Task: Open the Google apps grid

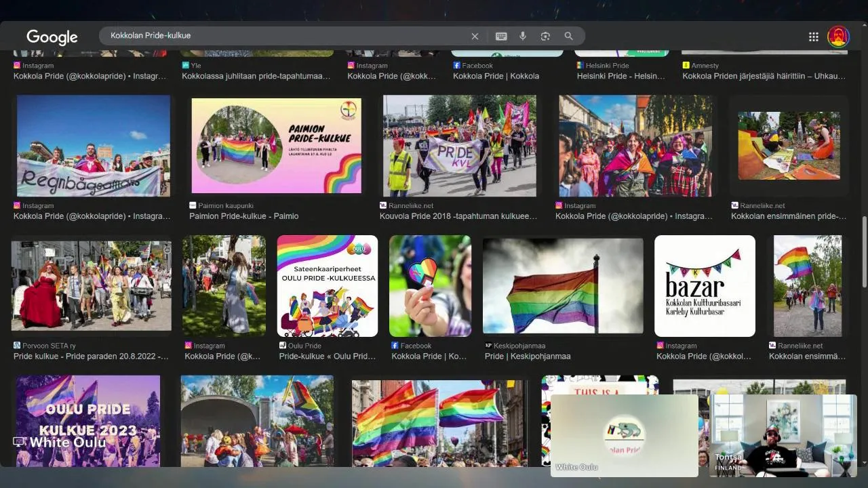Action: pyautogui.click(x=814, y=37)
